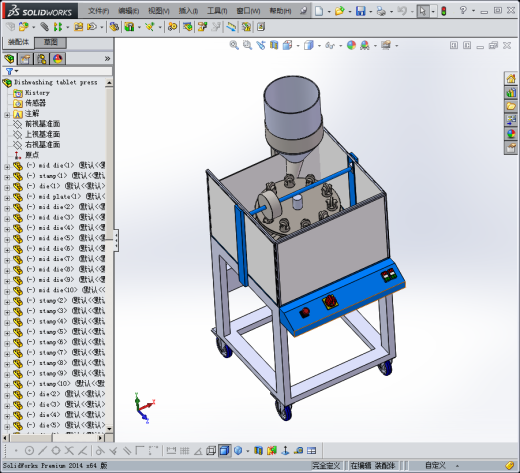Select the die<4> component text

(66, 415)
